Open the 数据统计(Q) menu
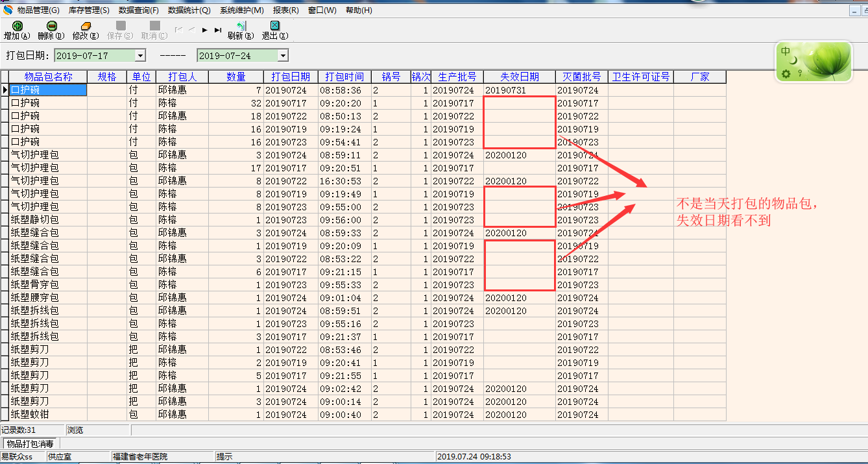868x464 pixels. pyautogui.click(x=189, y=10)
